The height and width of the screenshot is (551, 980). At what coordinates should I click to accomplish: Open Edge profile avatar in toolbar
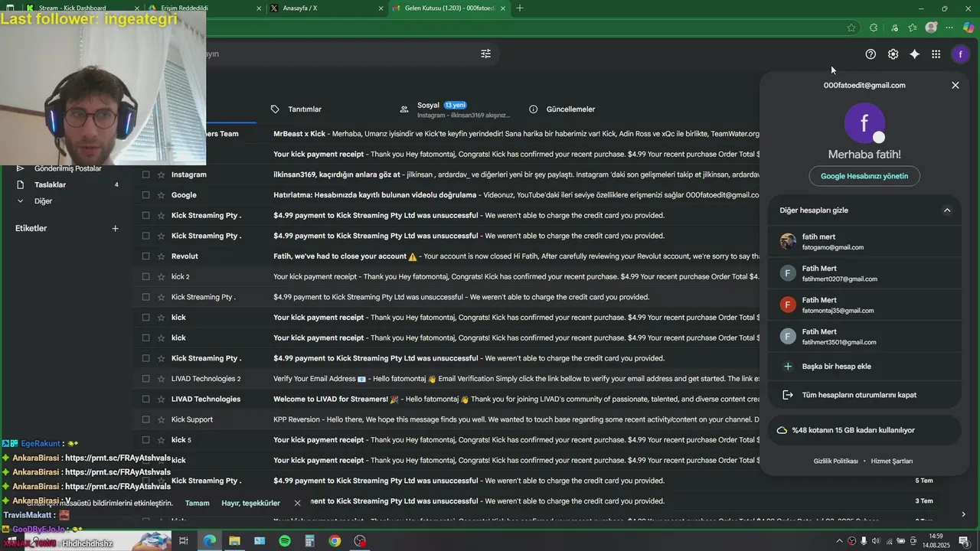point(931,28)
